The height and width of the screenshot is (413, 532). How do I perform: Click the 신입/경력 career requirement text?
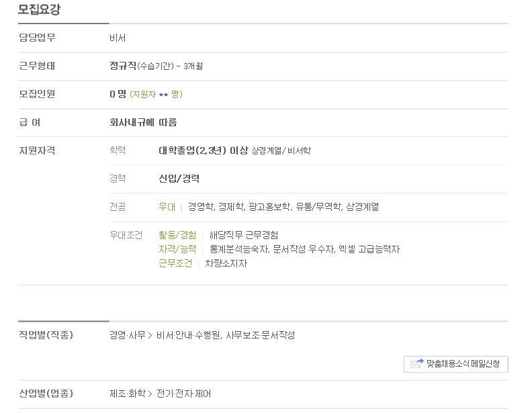179,179
